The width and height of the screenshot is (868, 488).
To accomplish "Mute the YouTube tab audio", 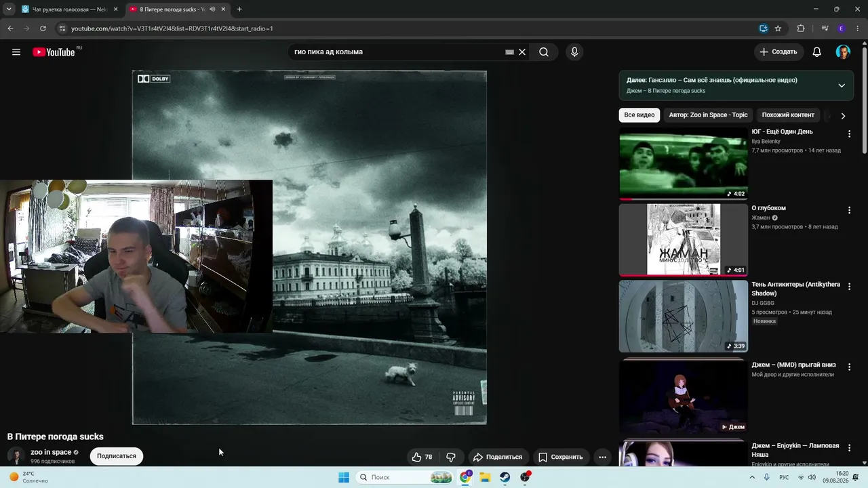I will click(x=212, y=9).
